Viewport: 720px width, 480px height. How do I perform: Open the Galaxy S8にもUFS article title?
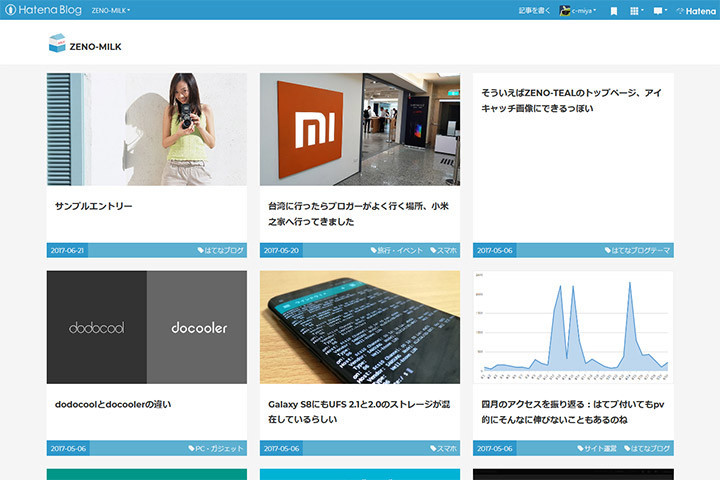[359, 412]
